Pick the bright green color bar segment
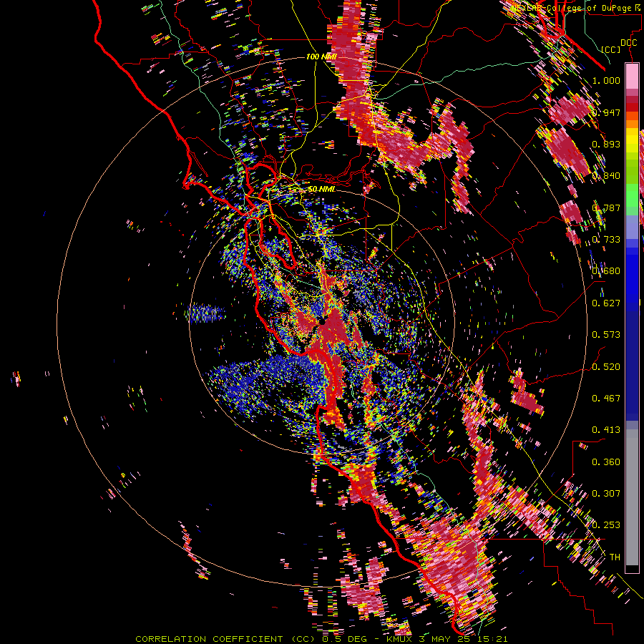 pos(632,195)
